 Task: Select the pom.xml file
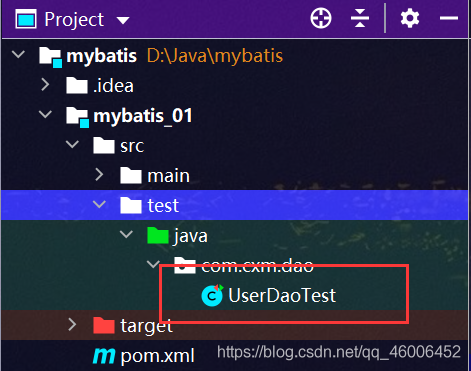(x=158, y=356)
